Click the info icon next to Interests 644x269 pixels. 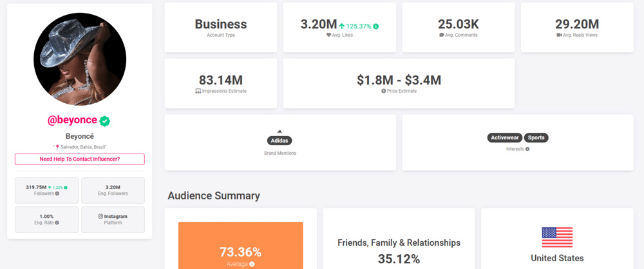(x=527, y=149)
